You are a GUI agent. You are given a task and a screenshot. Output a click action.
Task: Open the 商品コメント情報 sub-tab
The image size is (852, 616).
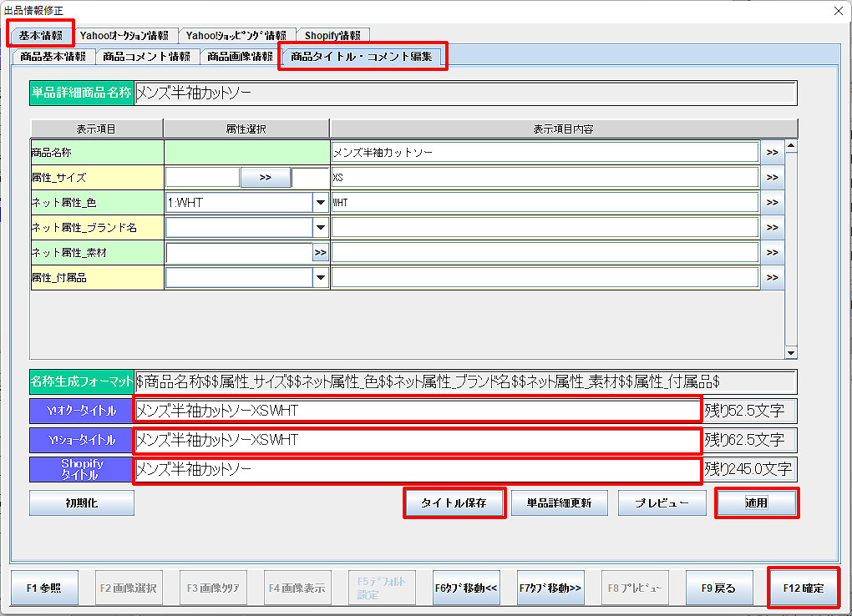(x=146, y=57)
